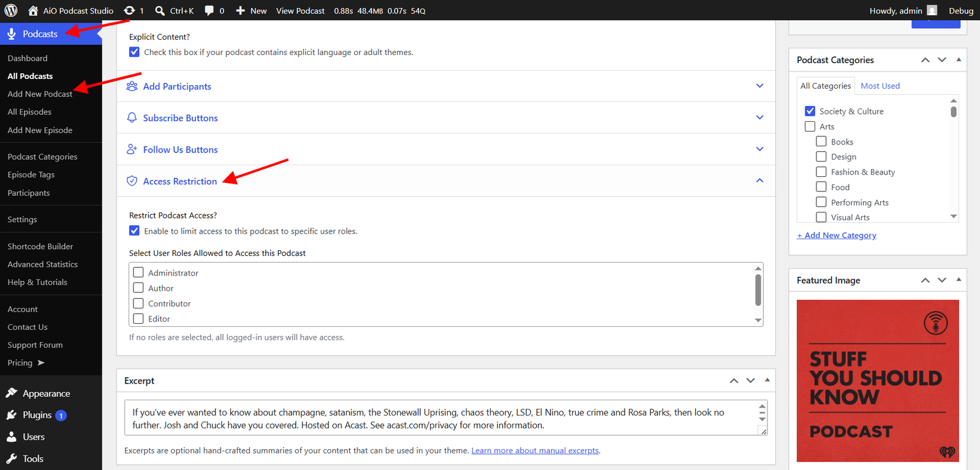Open Learn more about manual excerpts
Image resolution: width=980 pixels, height=470 pixels.
click(x=535, y=450)
